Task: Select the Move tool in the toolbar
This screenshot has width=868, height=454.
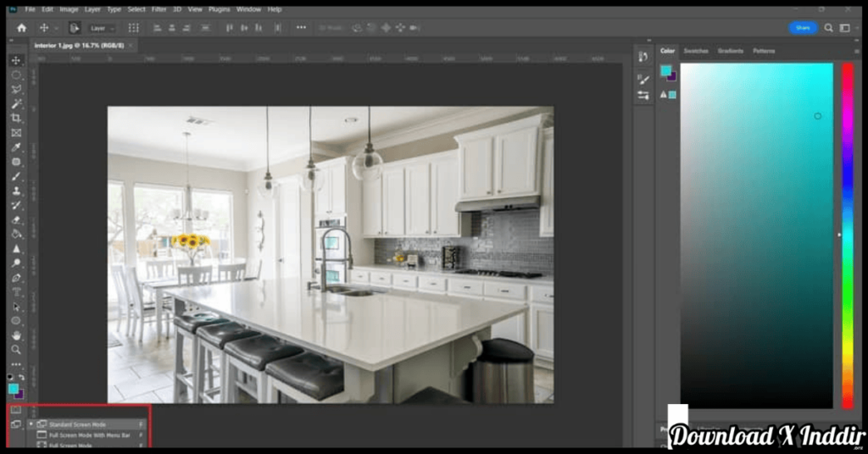Action: [16, 61]
